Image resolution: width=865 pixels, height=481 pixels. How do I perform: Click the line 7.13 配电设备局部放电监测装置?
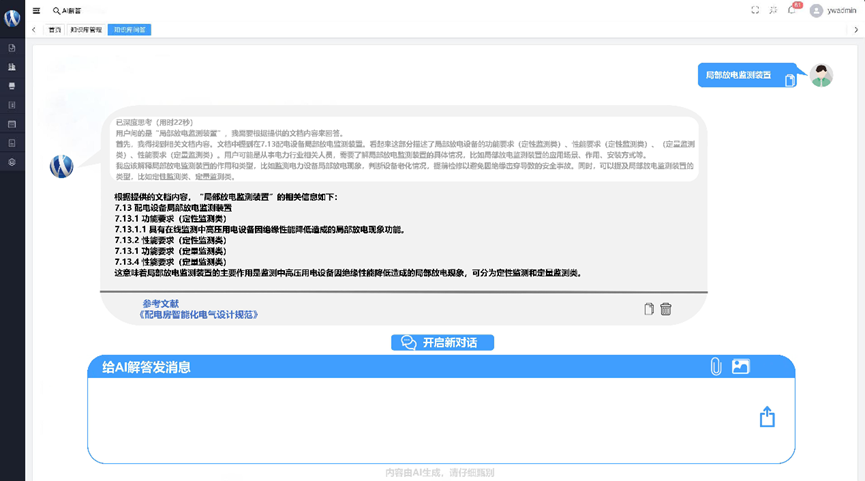click(x=173, y=208)
